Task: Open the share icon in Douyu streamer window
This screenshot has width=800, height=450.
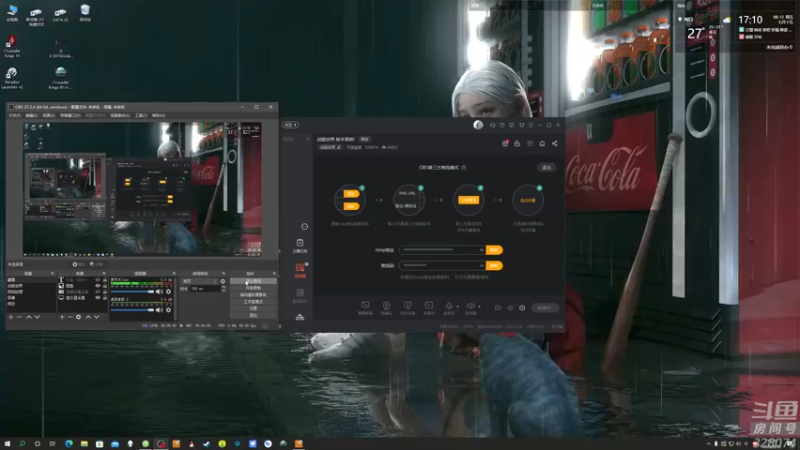Action: pyautogui.click(x=555, y=144)
